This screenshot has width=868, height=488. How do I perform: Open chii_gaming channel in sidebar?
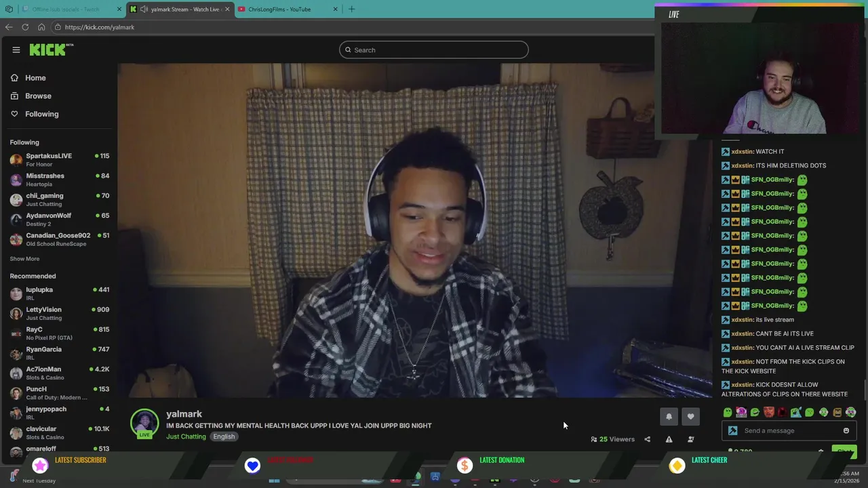[x=60, y=199]
